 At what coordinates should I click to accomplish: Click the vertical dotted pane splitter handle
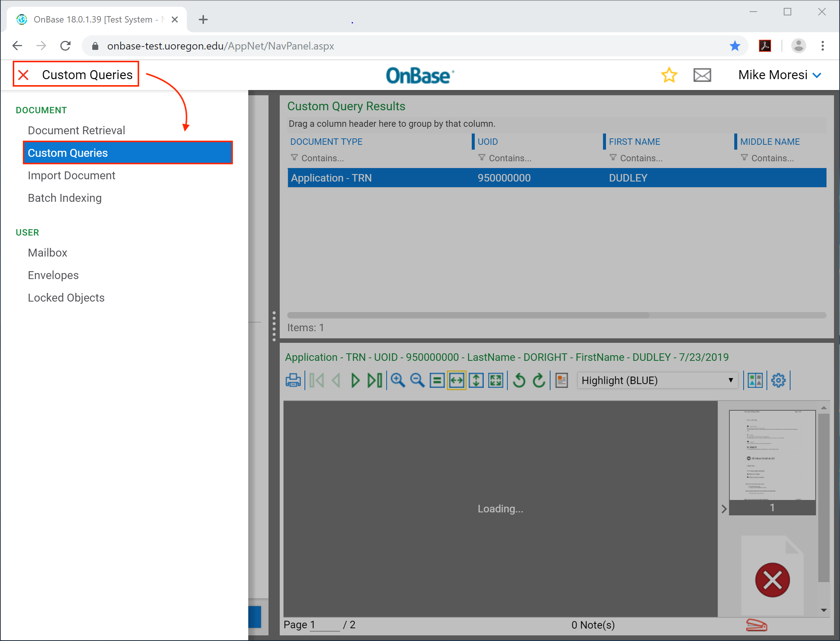[274, 326]
